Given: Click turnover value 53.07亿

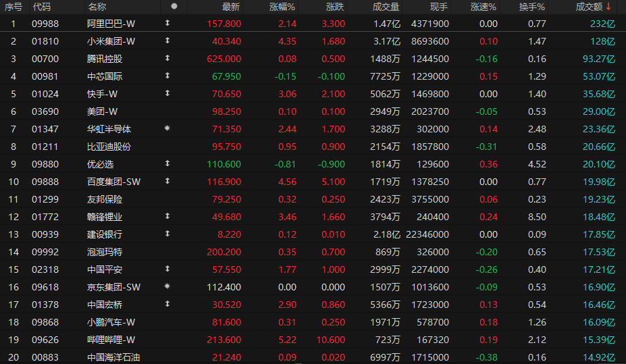Looking at the screenshot, I should (x=599, y=76).
